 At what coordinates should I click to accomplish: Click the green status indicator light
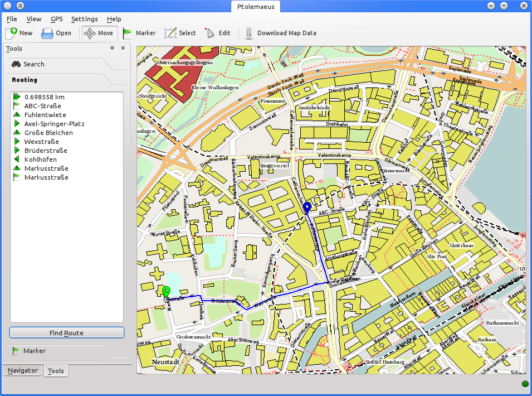[x=525, y=384]
